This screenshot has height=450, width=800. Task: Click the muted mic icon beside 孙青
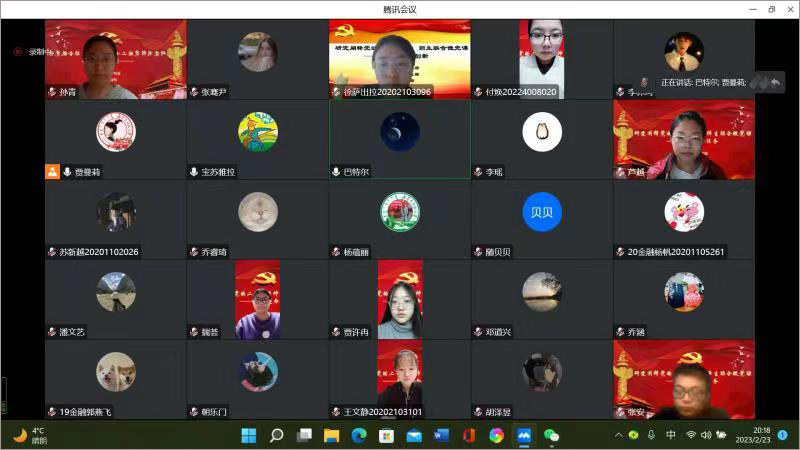click(x=52, y=92)
